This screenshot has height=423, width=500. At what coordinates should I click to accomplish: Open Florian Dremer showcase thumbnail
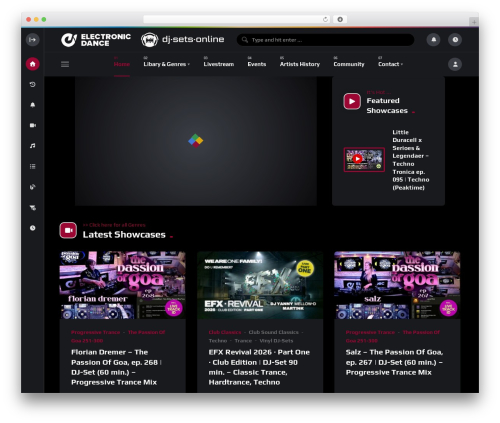(x=122, y=285)
